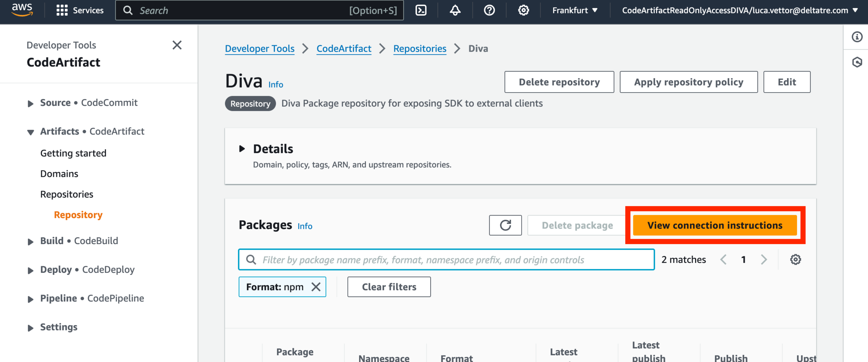This screenshot has height=362, width=868.
Task: Open the notifications bell
Action: [455, 11]
